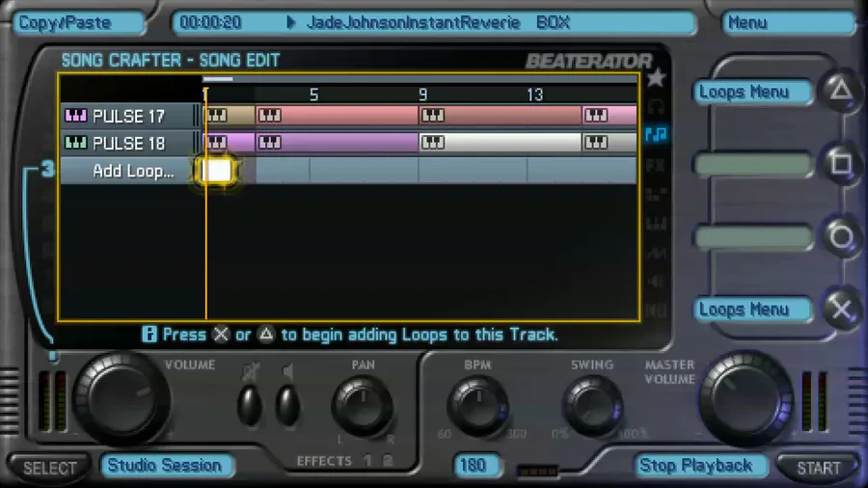Toggle Effects slot 1
The image size is (868, 488).
(368, 460)
